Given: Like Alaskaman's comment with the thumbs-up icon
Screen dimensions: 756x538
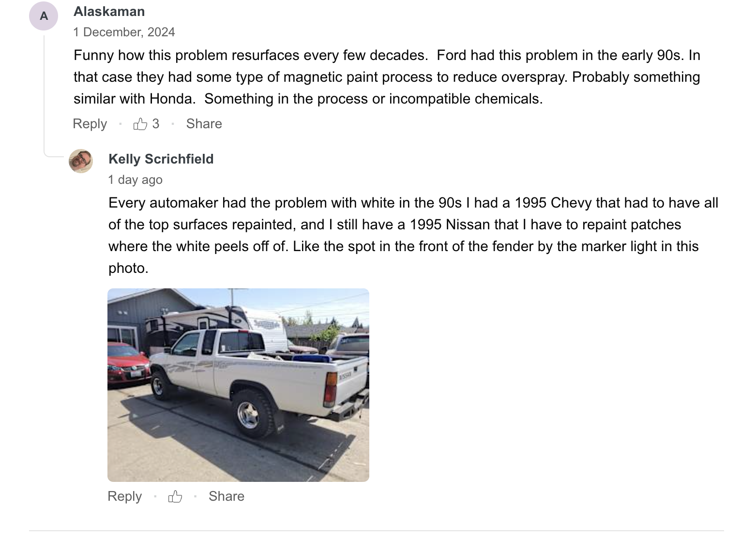Looking at the screenshot, I should 140,124.
